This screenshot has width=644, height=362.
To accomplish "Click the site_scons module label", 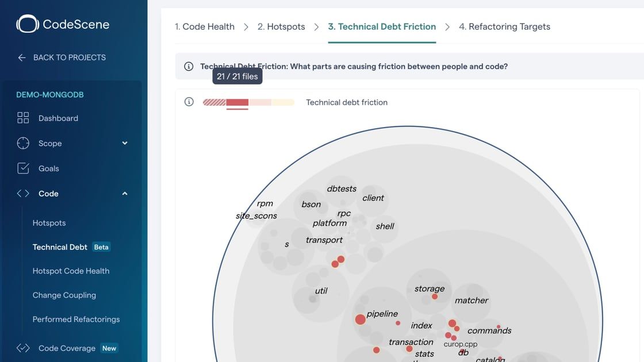I will (x=256, y=216).
